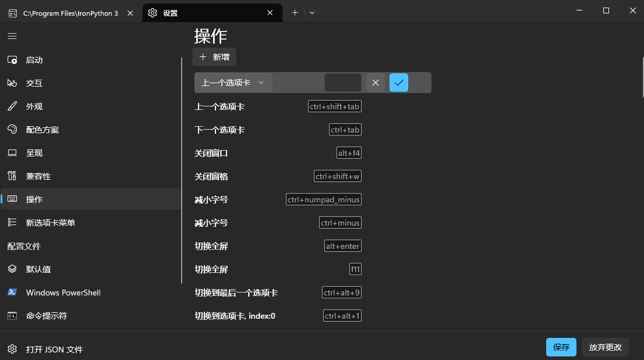The image size is (644, 360).
Task: Open 新选项卡菜单 settings icon
Action: [12, 223]
